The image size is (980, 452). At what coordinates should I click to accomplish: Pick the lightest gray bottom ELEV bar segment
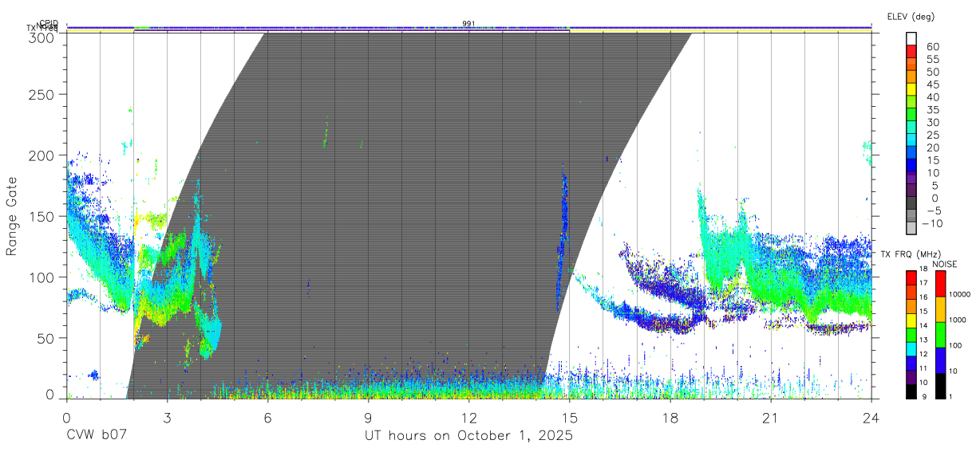(912, 229)
